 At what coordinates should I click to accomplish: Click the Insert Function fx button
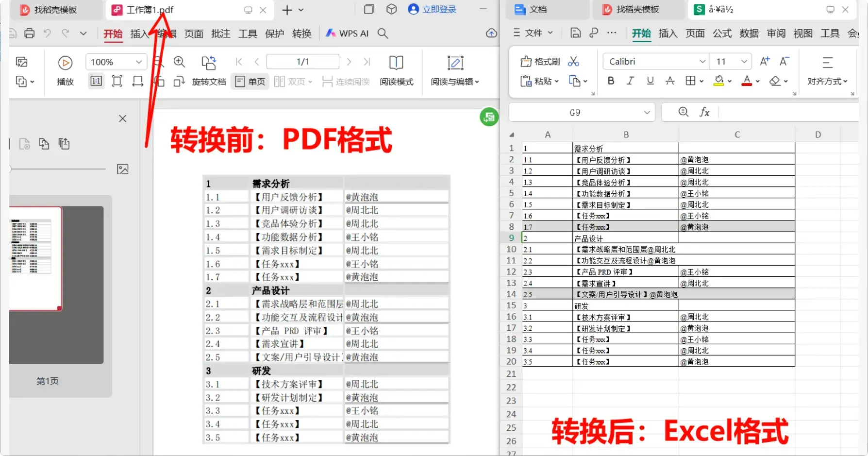point(704,112)
